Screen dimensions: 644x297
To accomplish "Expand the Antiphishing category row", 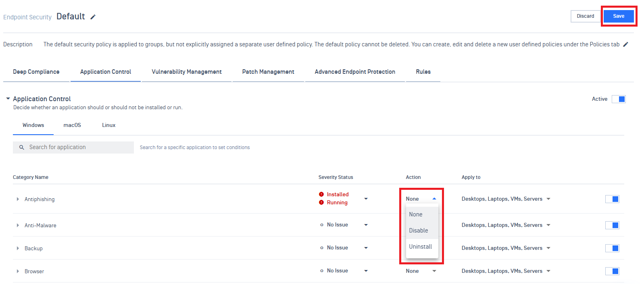I will [18, 199].
